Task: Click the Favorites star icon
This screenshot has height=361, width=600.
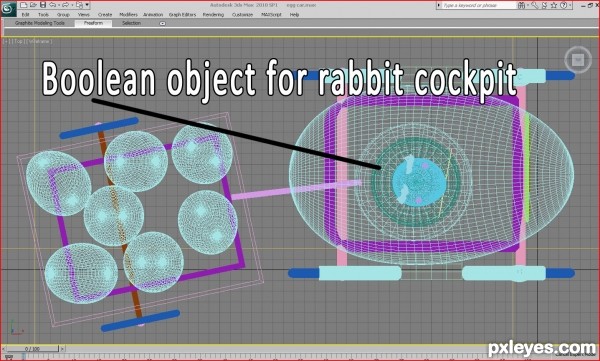Action: [554, 5]
